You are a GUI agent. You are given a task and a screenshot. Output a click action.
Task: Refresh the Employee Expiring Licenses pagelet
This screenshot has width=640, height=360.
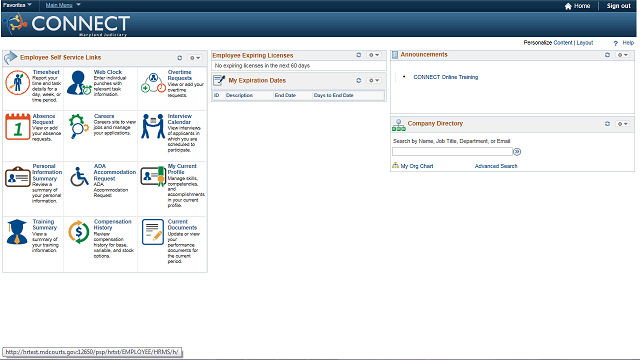point(359,55)
